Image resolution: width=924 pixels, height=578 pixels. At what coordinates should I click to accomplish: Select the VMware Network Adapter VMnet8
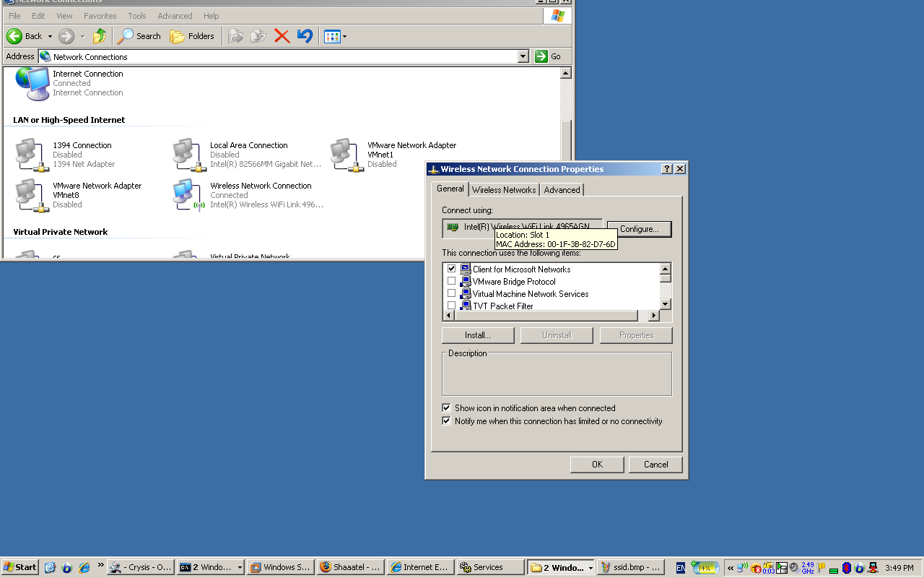click(79, 195)
